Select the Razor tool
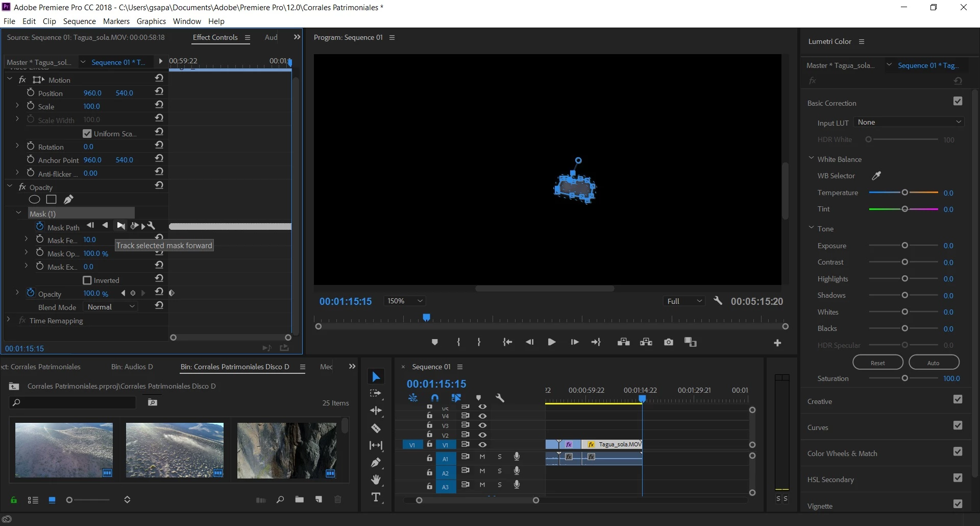Image resolution: width=980 pixels, height=526 pixels. pos(376,428)
